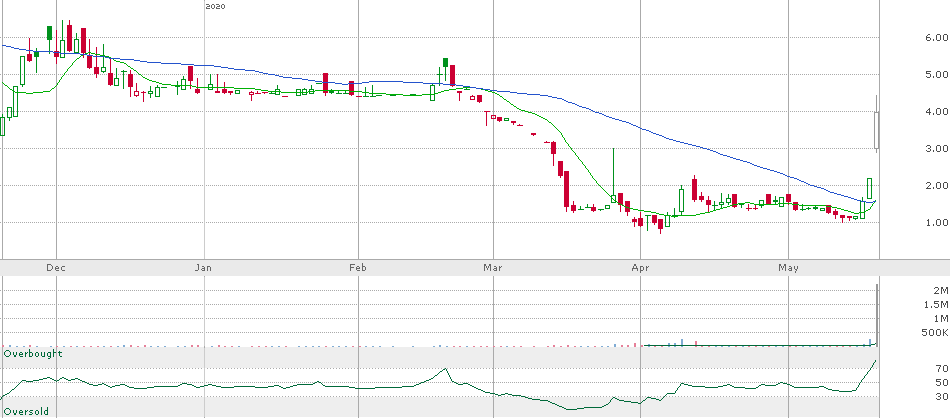950x418 pixels.
Task: Select the green candle near 2.00 in May
Action: coord(869,188)
